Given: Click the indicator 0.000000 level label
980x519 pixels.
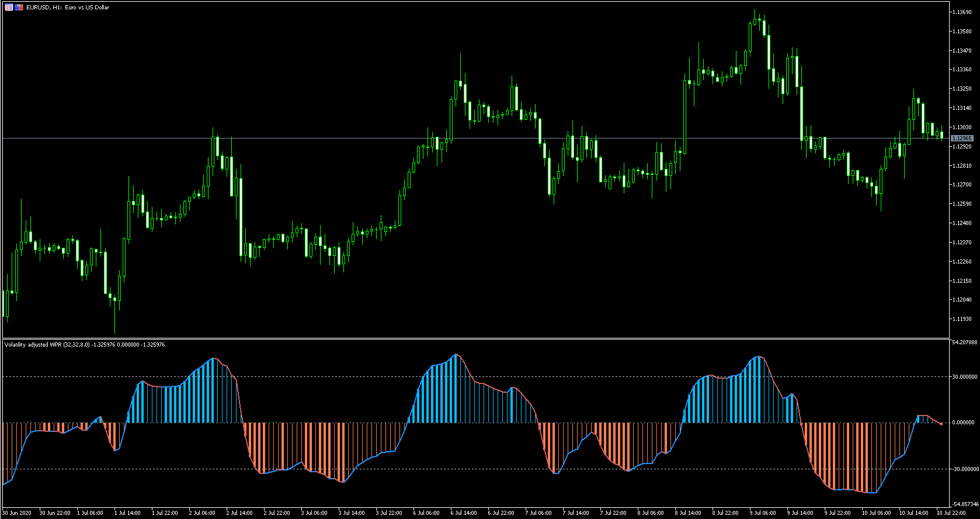Looking at the screenshot, I should click(964, 423).
